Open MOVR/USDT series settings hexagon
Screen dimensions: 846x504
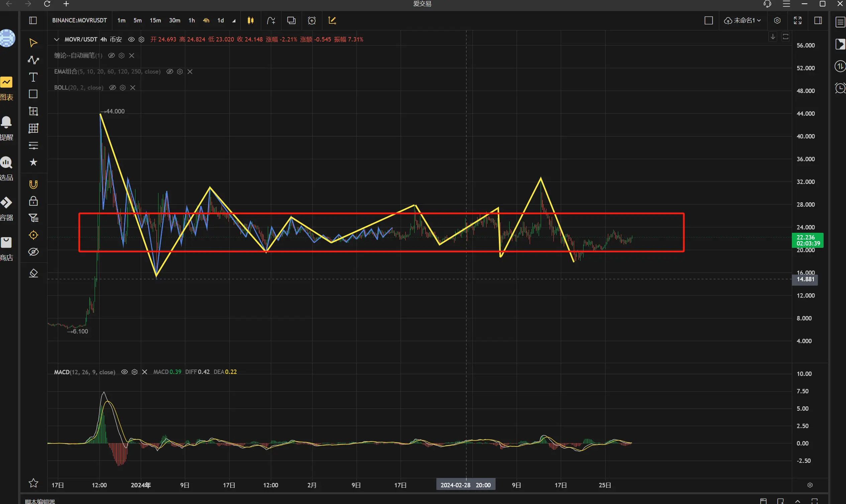(x=141, y=39)
